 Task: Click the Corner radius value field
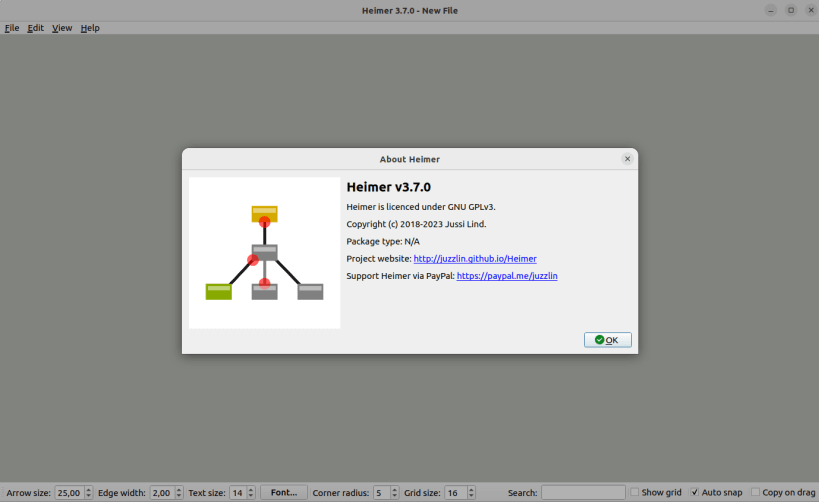point(381,493)
